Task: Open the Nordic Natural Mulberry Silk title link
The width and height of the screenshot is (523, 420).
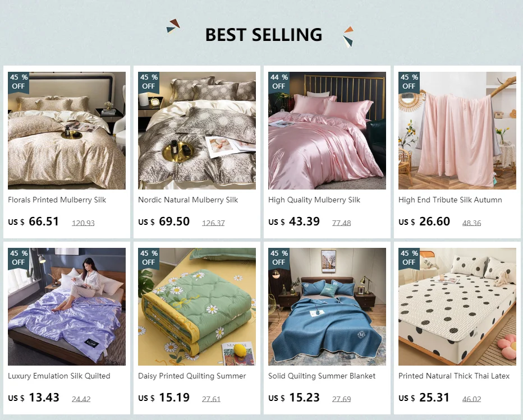Action: [188, 200]
